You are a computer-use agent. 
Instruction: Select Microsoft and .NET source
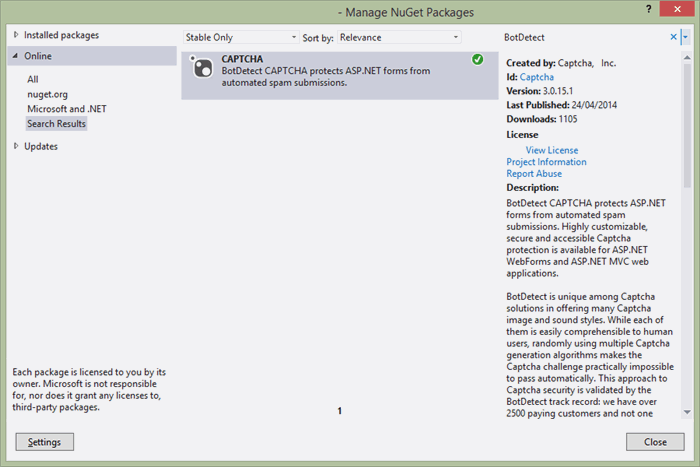tap(67, 109)
